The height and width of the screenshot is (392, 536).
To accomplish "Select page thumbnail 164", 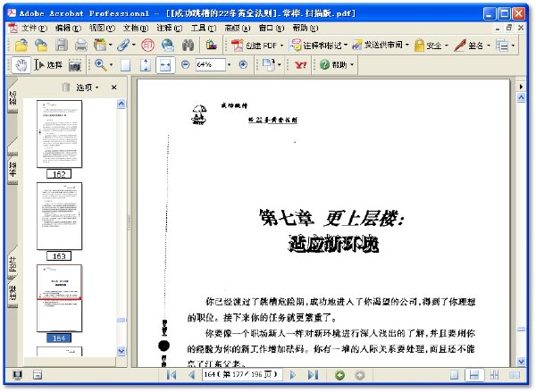I will (x=60, y=298).
